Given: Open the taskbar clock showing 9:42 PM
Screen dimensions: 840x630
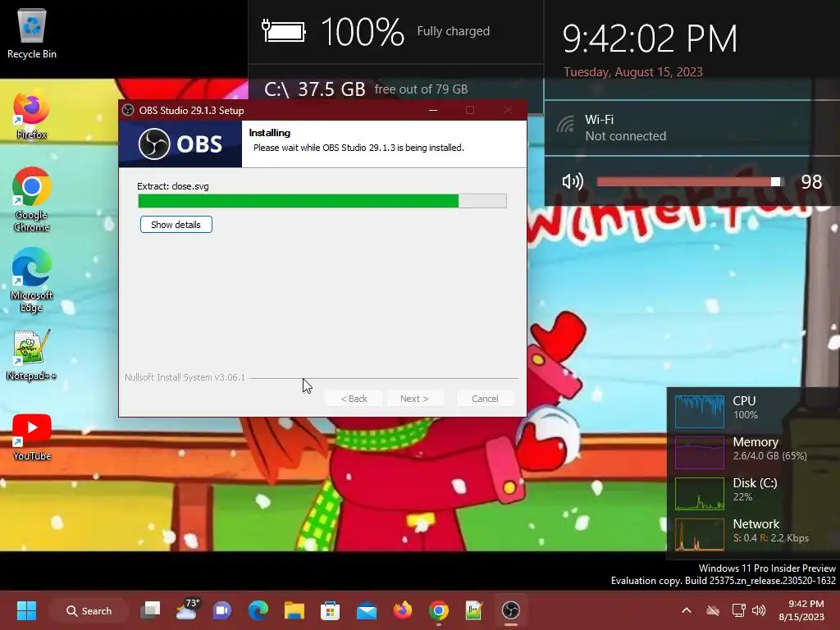Looking at the screenshot, I should [802, 610].
